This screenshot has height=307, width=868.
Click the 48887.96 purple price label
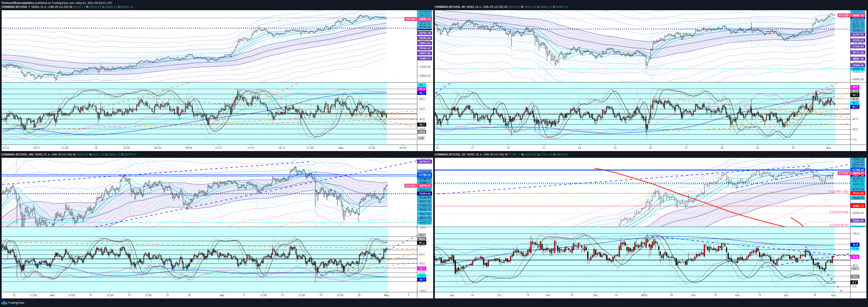coord(858,59)
